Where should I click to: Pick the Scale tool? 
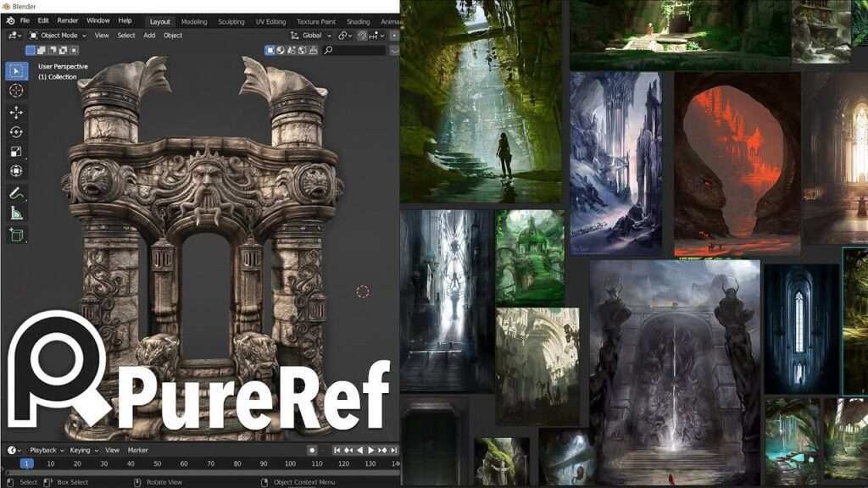tap(16, 152)
